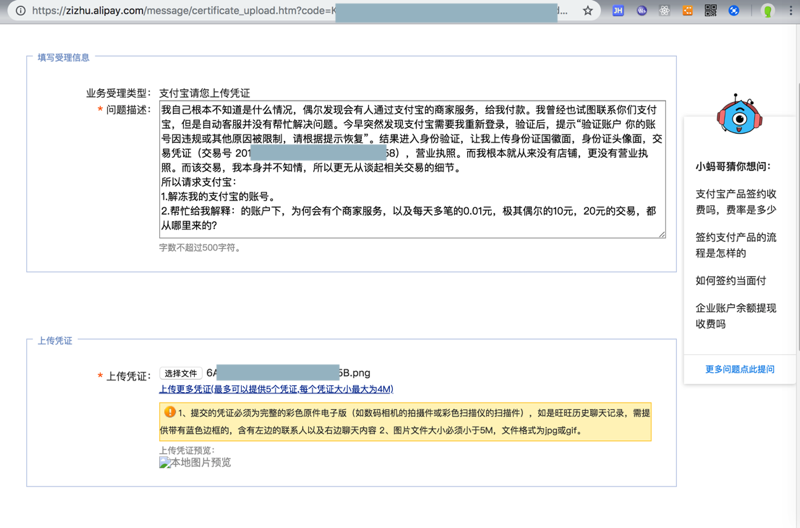Screen dimensions: 800x528
Task: Click the orange warning icon in notice
Action: pos(169,412)
